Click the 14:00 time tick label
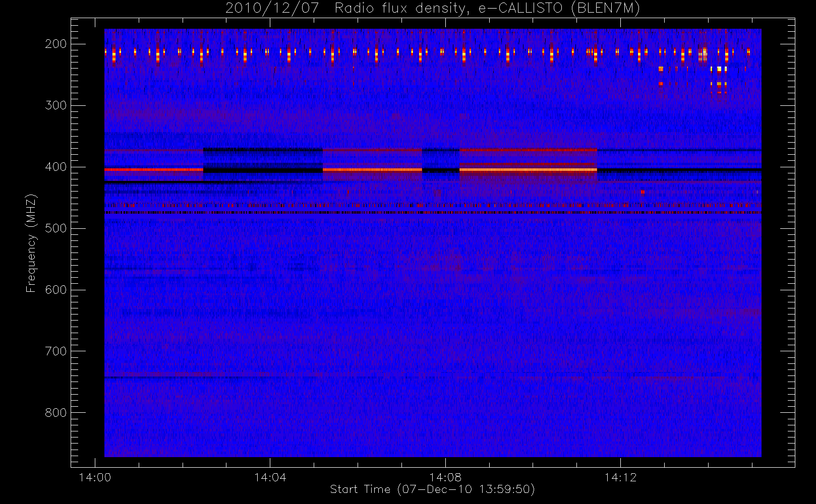 95,477
